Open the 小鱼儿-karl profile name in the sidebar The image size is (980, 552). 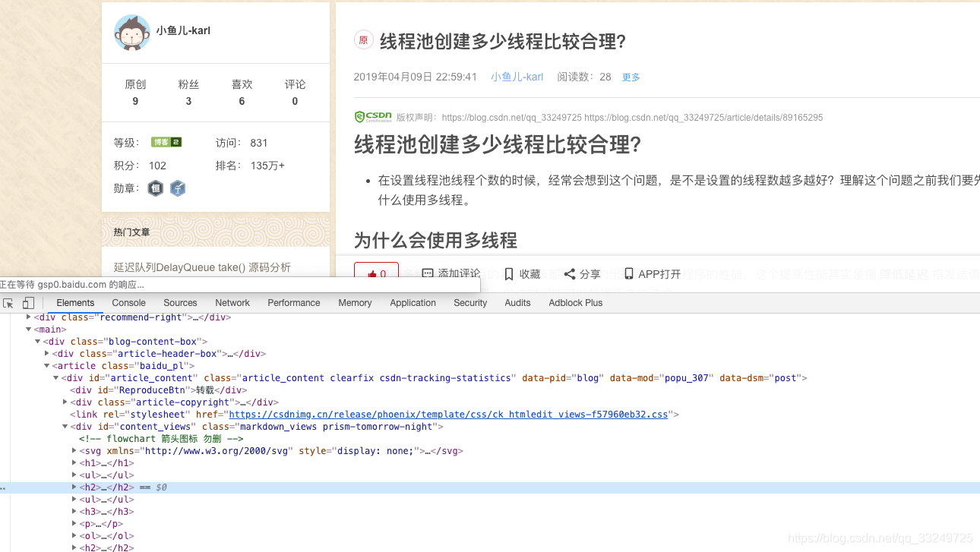click(183, 31)
